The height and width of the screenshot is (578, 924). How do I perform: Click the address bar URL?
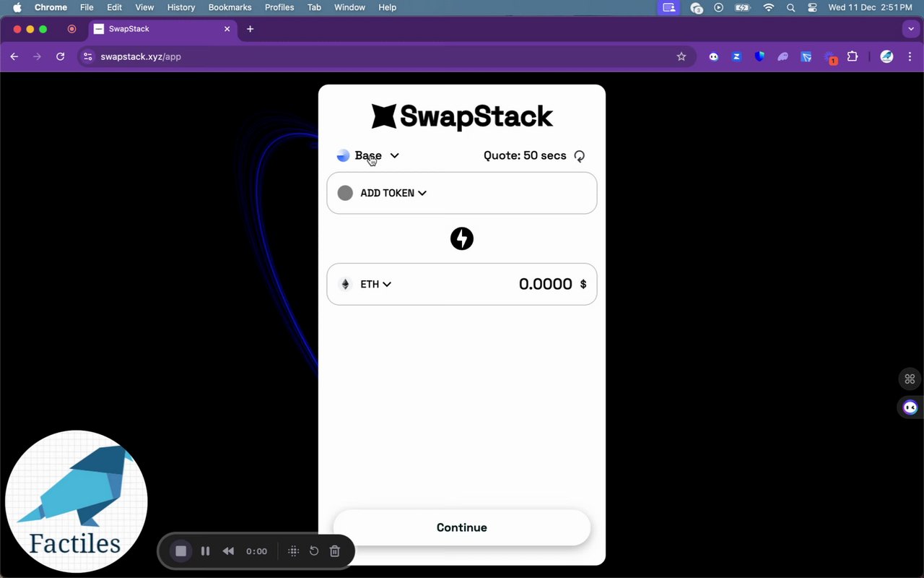point(141,56)
